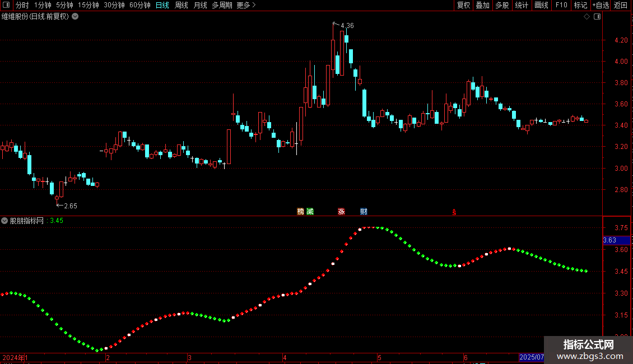Select the 5分钟 period
The width and height of the screenshot is (633, 364).
click(64, 5)
